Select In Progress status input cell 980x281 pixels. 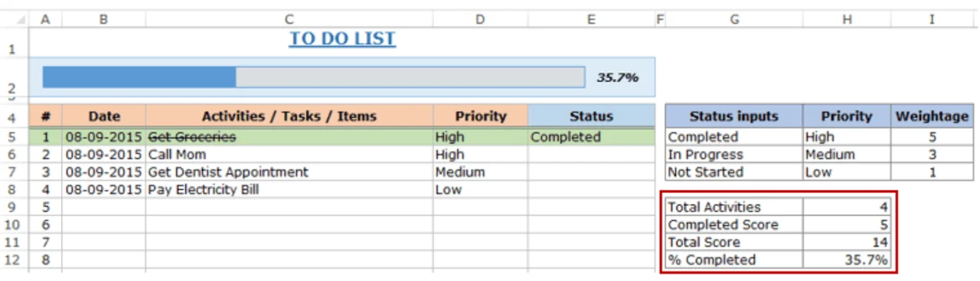point(734,155)
